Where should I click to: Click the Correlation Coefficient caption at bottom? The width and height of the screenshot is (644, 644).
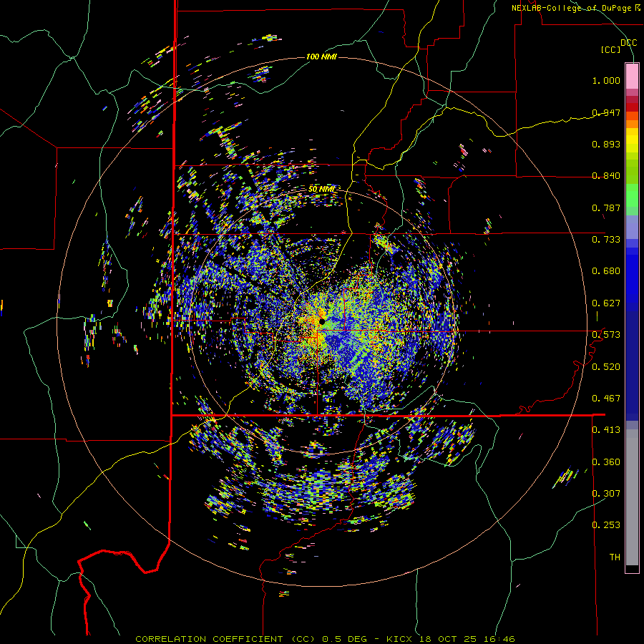tap(325, 639)
